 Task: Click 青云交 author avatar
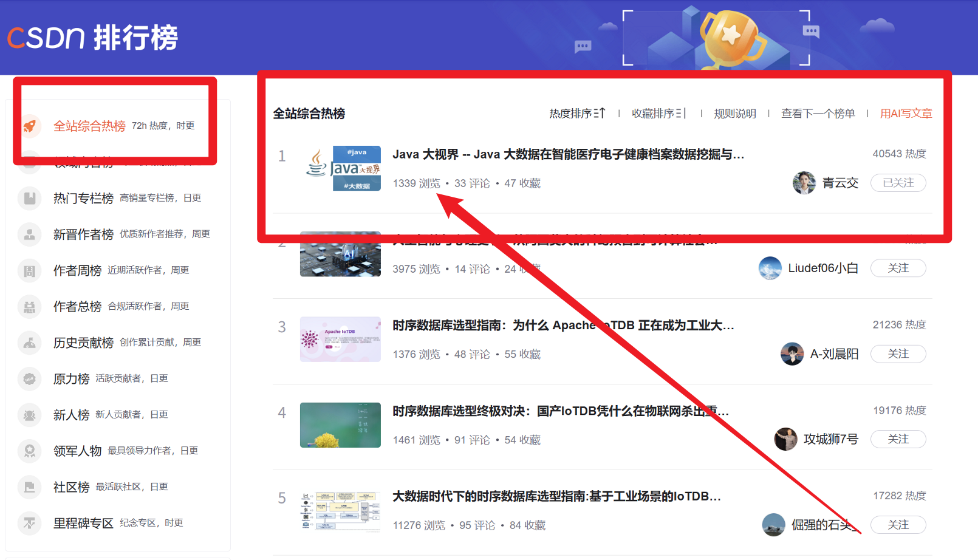point(804,183)
